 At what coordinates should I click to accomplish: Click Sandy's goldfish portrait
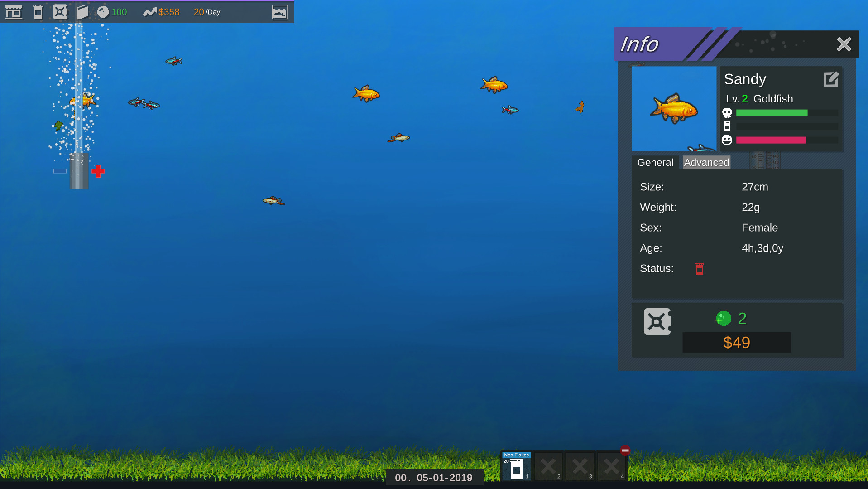pos(674,109)
